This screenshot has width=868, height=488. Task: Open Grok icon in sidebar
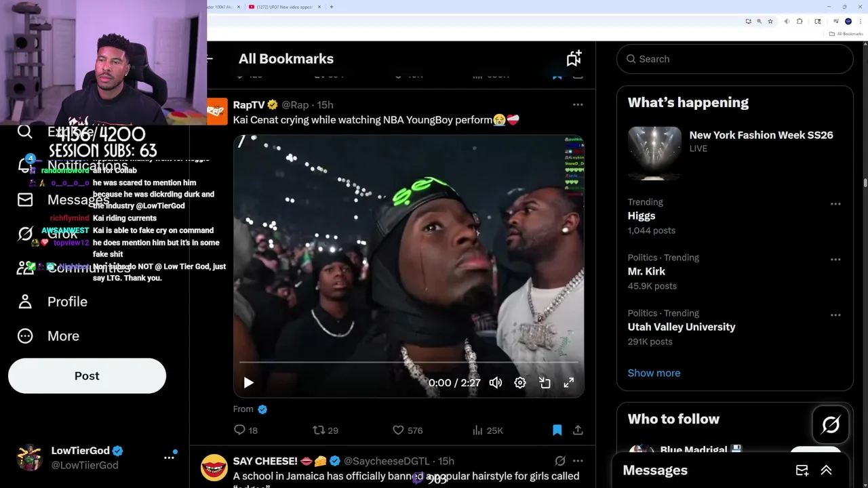coord(25,234)
